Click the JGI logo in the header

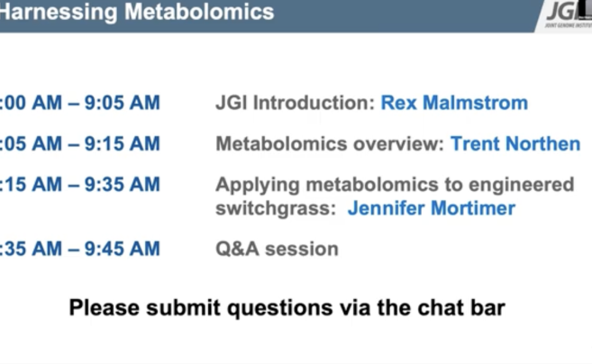[564, 12]
